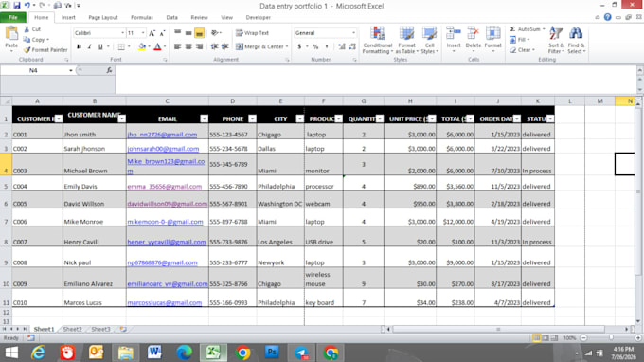Click the Cut scissors icon

27,29
